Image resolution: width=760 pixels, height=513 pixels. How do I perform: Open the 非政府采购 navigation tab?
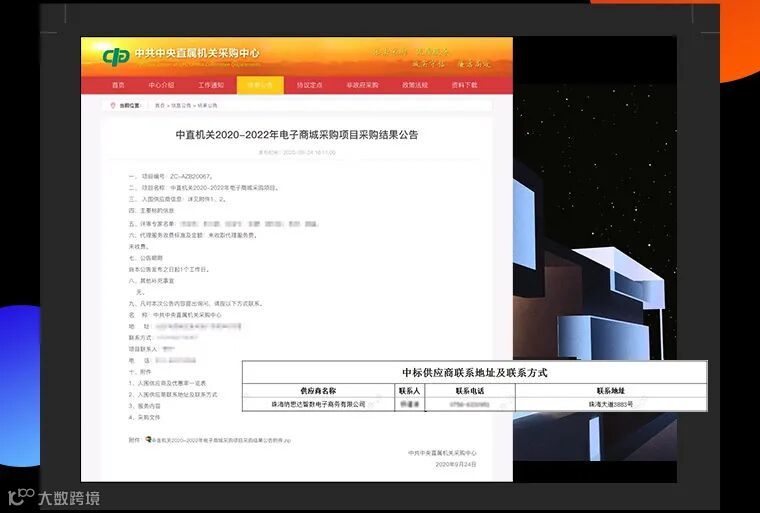click(x=363, y=85)
